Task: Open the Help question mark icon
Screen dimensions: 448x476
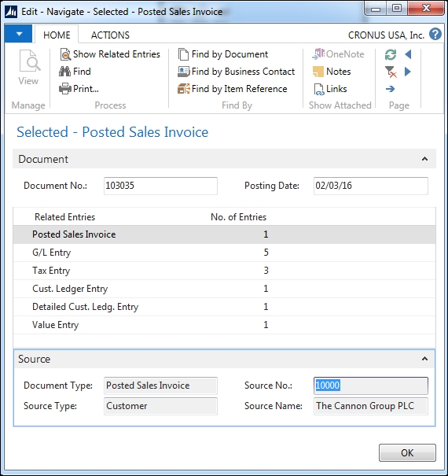Action: (x=435, y=35)
